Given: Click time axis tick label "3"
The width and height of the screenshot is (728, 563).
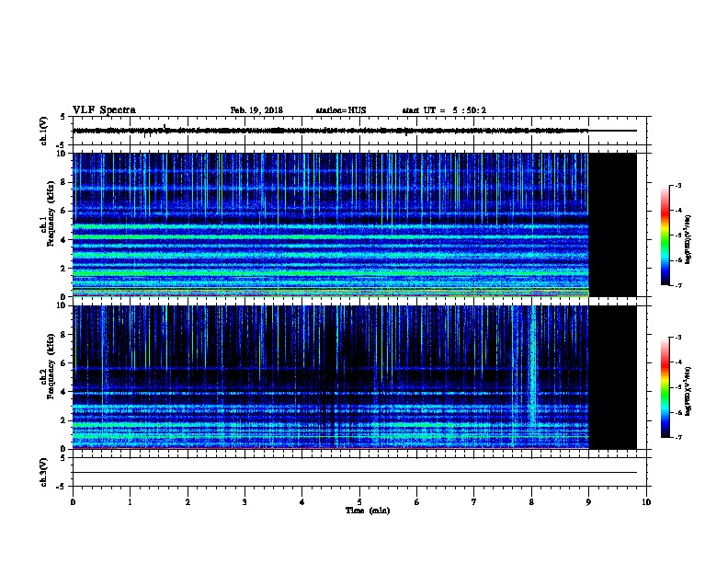Looking at the screenshot, I should [x=245, y=502].
